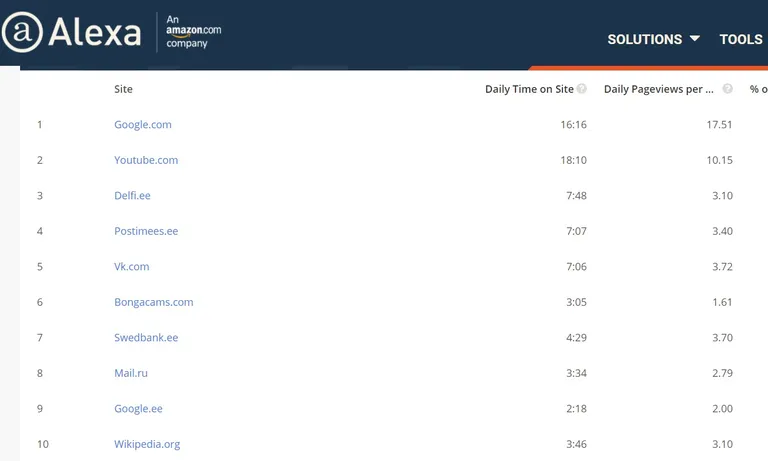Image resolution: width=768 pixels, height=461 pixels.
Task: Open the TOOLS menu
Action: 741,39
